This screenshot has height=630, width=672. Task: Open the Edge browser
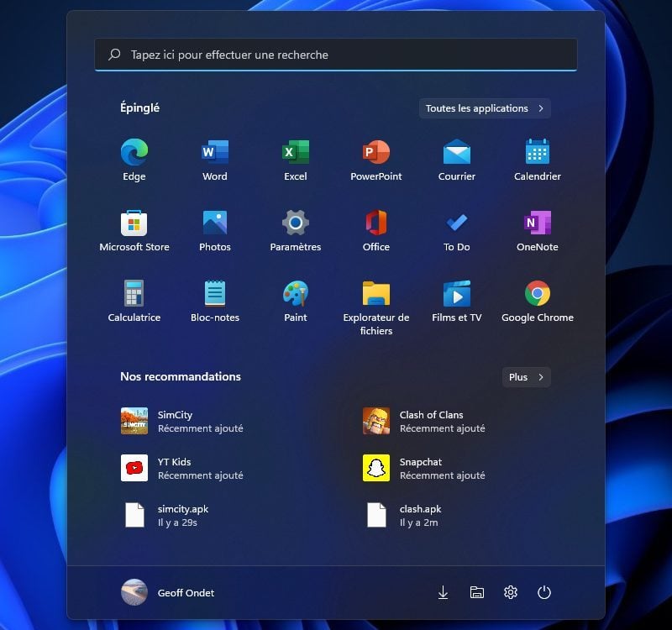tap(134, 160)
